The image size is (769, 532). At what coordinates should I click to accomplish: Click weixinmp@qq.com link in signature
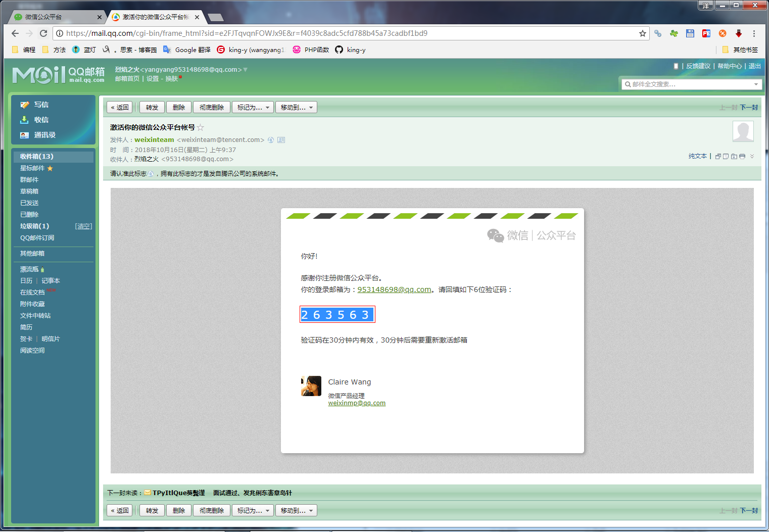tap(357, 403)
